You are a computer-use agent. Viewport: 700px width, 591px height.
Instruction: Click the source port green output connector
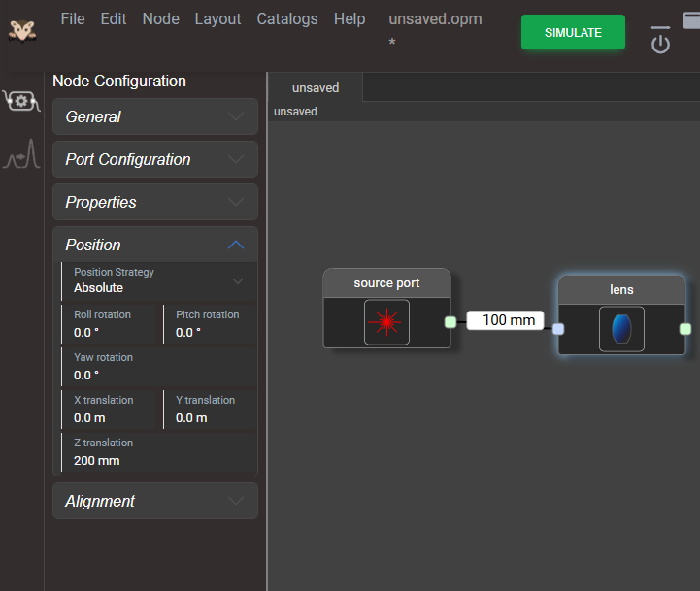450,322
